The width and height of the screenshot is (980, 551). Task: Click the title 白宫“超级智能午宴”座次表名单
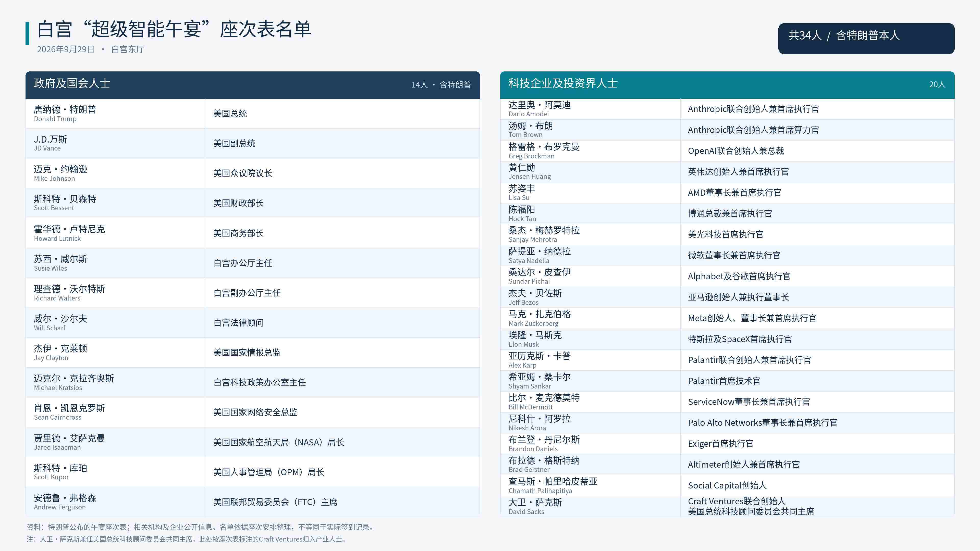coord(174,29)
